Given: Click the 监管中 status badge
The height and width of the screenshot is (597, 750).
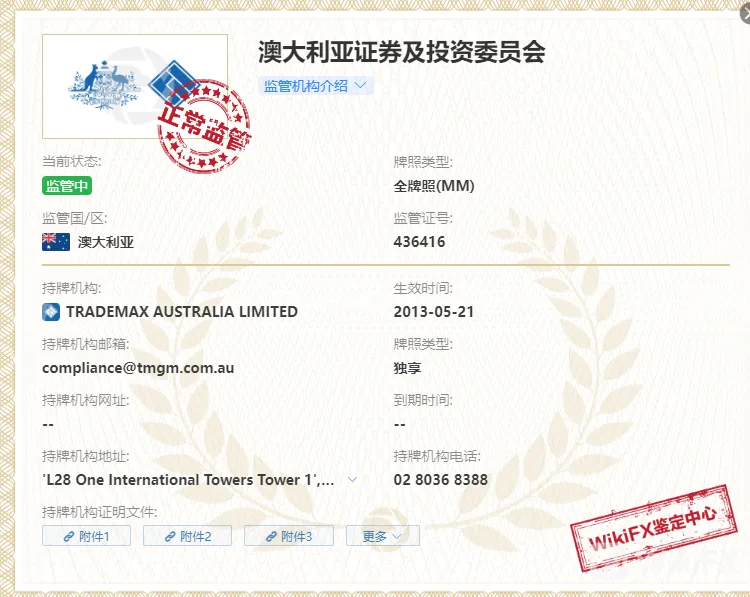Looking at the screenshot, I should (67, 186).
